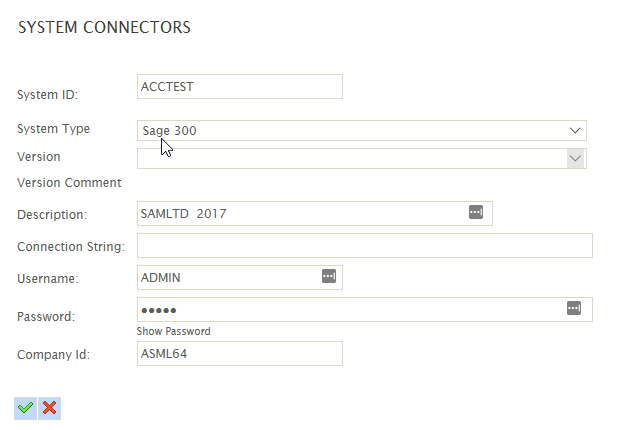
Task: Click the Company Id field ASML64
Action: pyautogui.click(x=240, y=353)
